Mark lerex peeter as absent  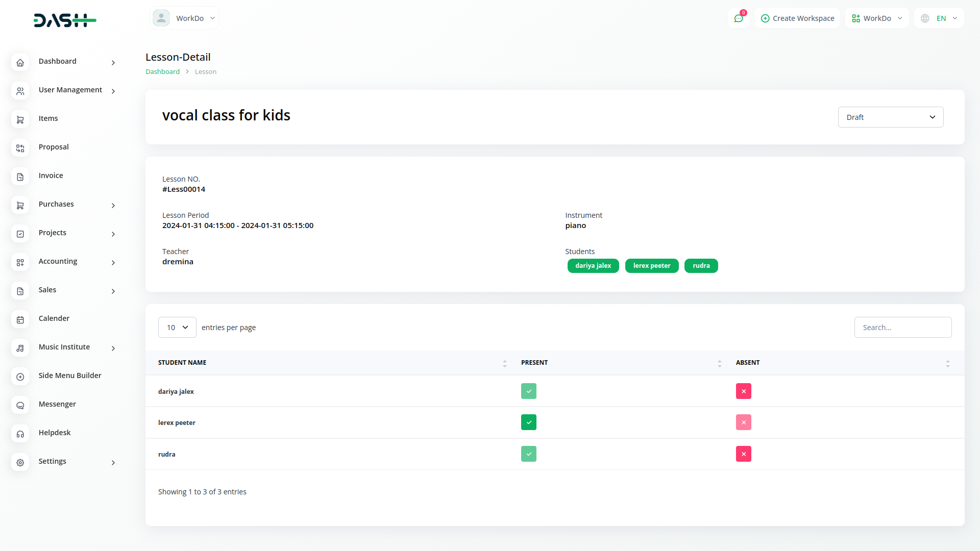pyautogui.click(x=743, y=422)
